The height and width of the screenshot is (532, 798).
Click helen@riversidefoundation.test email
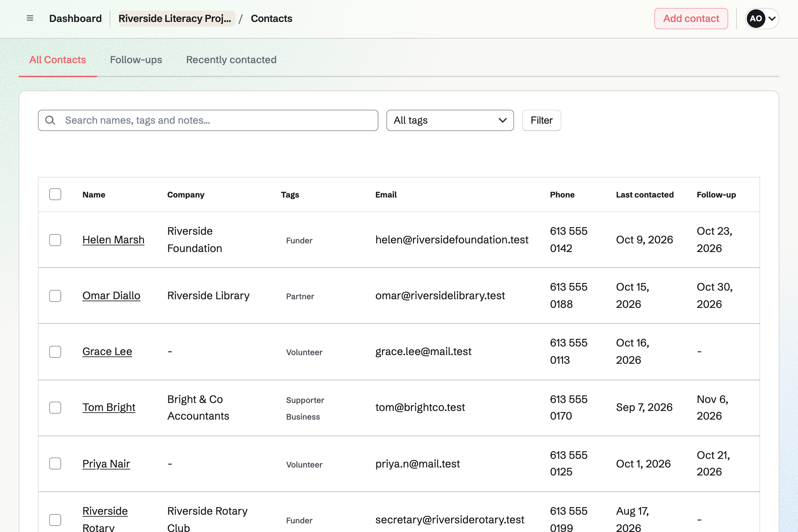point(452,240)
